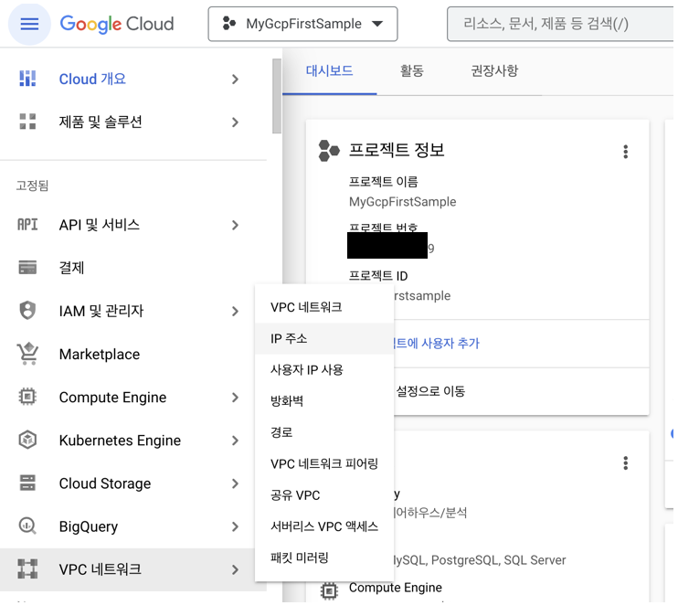The height and width of the screenshot is (616, 678).
Task: Click the Compute Engine chip icon in sidebar
Action: (x=27, y=397)
